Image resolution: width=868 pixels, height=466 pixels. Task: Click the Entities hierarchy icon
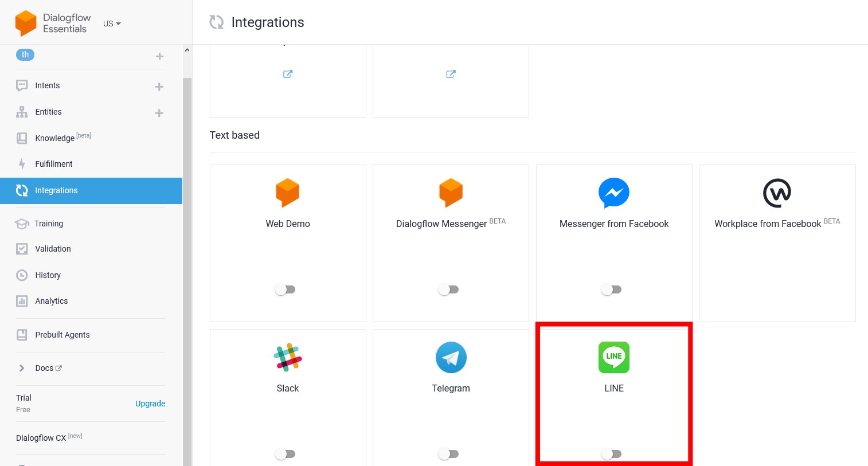coord(22,112)
